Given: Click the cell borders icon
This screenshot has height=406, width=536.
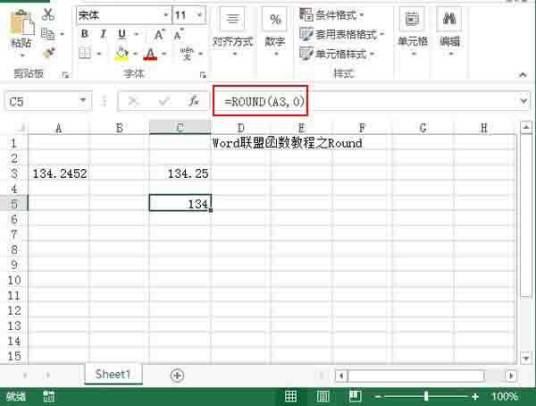Looking at the screenshot, I should click(x=85, y=53).
